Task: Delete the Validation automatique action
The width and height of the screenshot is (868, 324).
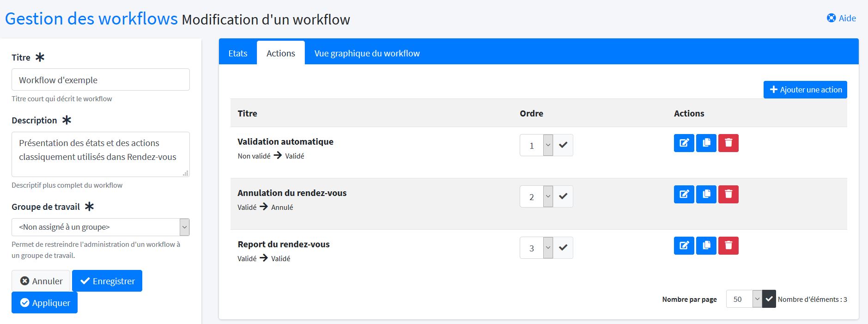Action: pos(728,143)
